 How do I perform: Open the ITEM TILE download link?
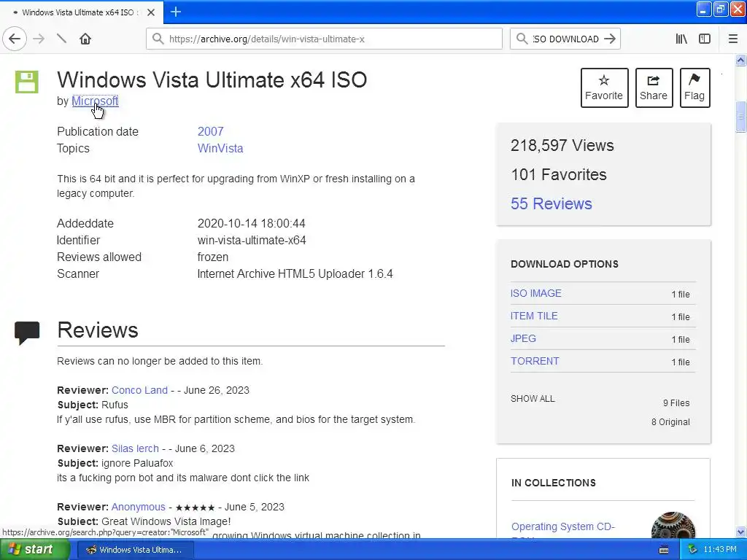click(534, 316)
